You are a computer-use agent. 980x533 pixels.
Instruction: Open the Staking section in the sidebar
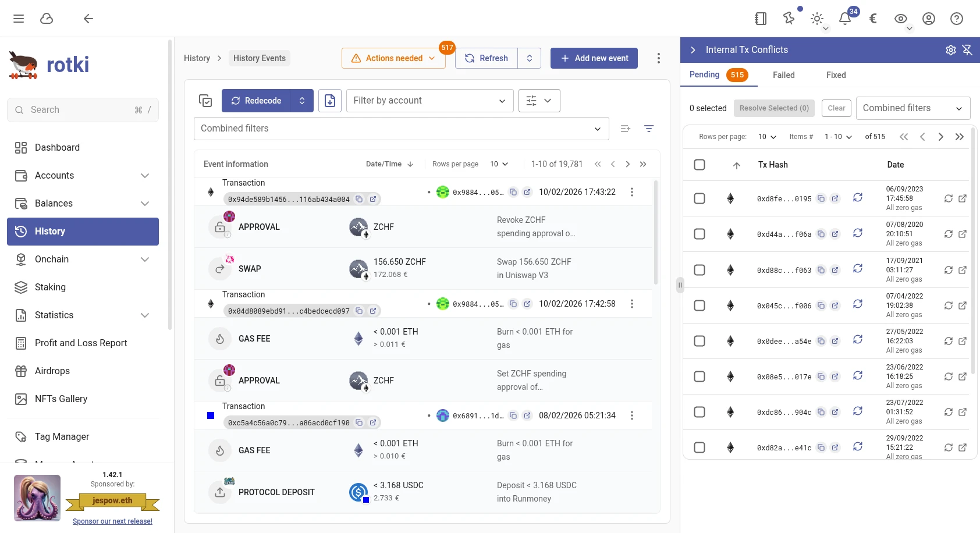[50, 287]
